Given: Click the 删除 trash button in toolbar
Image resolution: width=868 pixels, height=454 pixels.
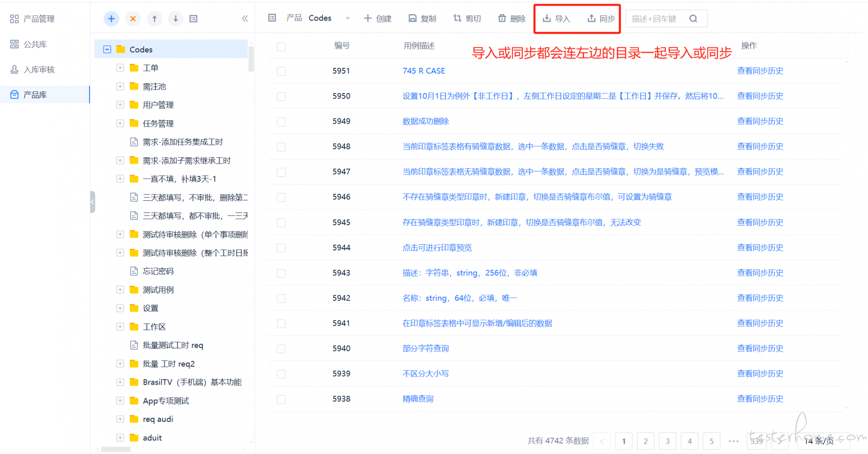Looking at the screenshot, I should (x=512, y=19).
